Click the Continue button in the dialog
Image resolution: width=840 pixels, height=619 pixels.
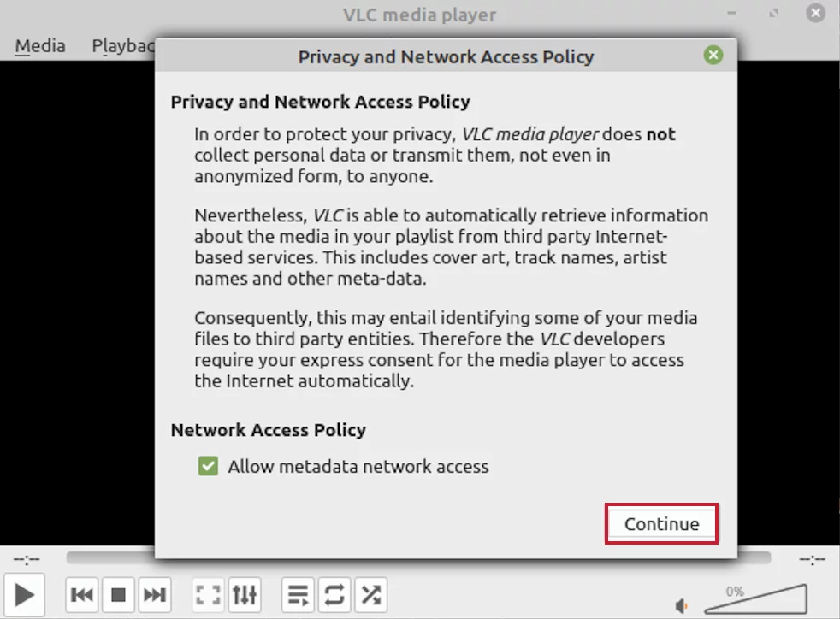661,524
